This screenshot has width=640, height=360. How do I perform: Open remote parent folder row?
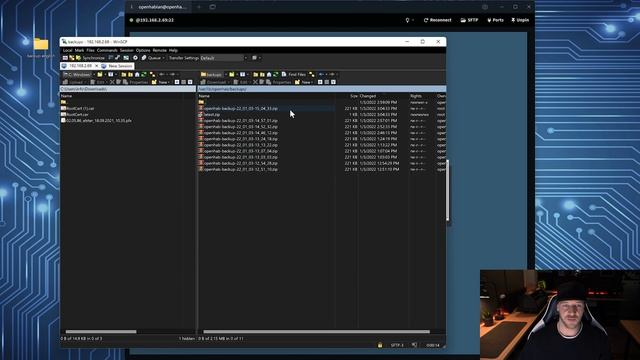201,102
